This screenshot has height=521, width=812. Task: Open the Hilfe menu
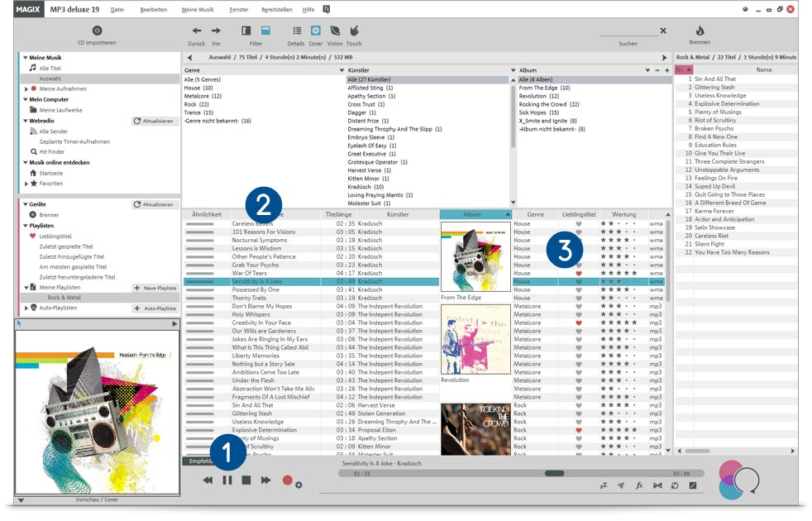(308, 9)
